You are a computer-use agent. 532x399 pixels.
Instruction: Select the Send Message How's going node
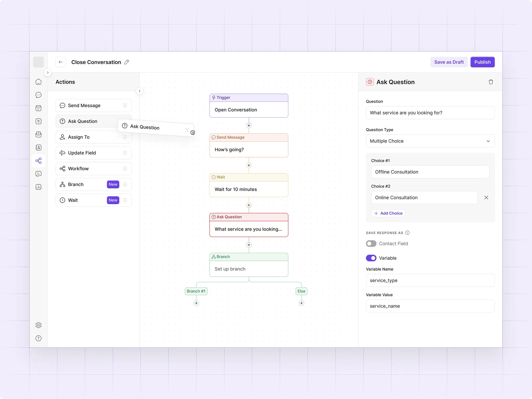249,145
